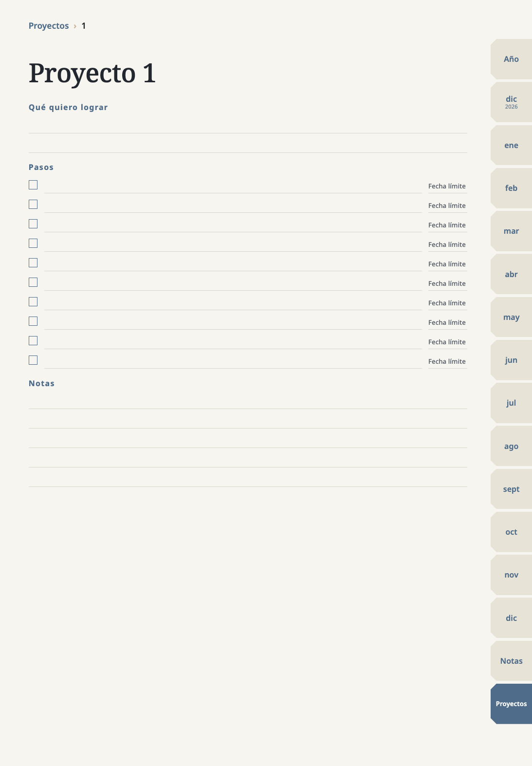Viewport: 532px width, 766px height.
Task: Select the abr month tab
Action: 511,274
